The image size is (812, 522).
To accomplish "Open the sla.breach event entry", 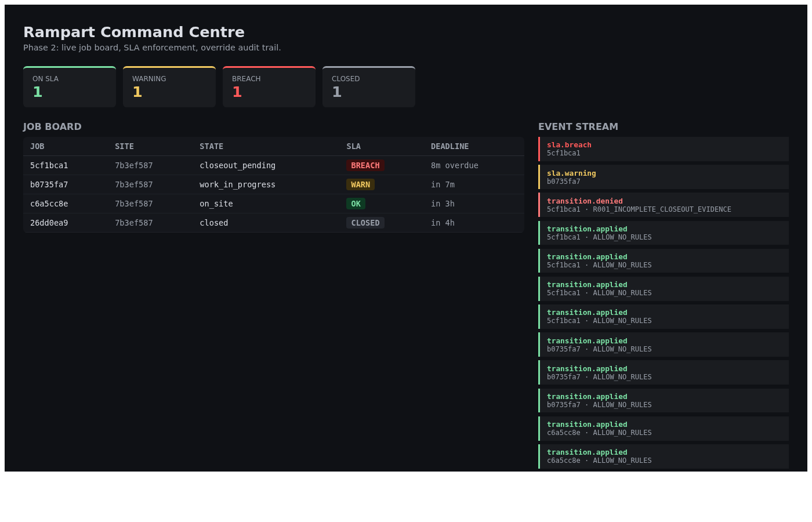I will click(664, 149).
